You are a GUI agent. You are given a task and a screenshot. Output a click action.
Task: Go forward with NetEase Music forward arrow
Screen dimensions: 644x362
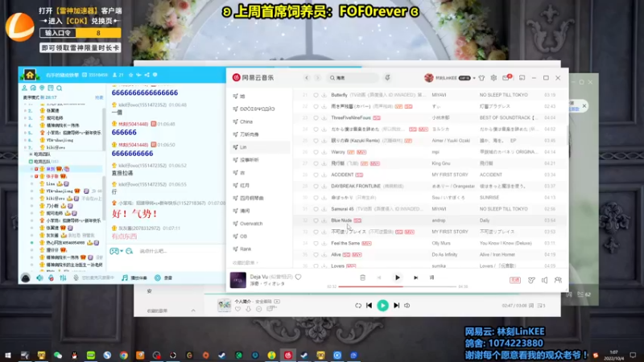coord(317,77)
